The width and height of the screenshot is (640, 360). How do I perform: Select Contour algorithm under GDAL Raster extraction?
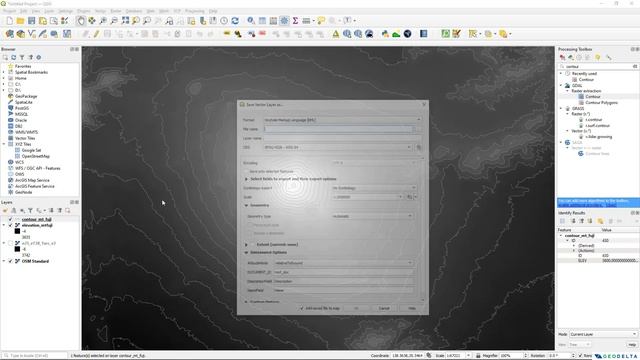(593, 97)
